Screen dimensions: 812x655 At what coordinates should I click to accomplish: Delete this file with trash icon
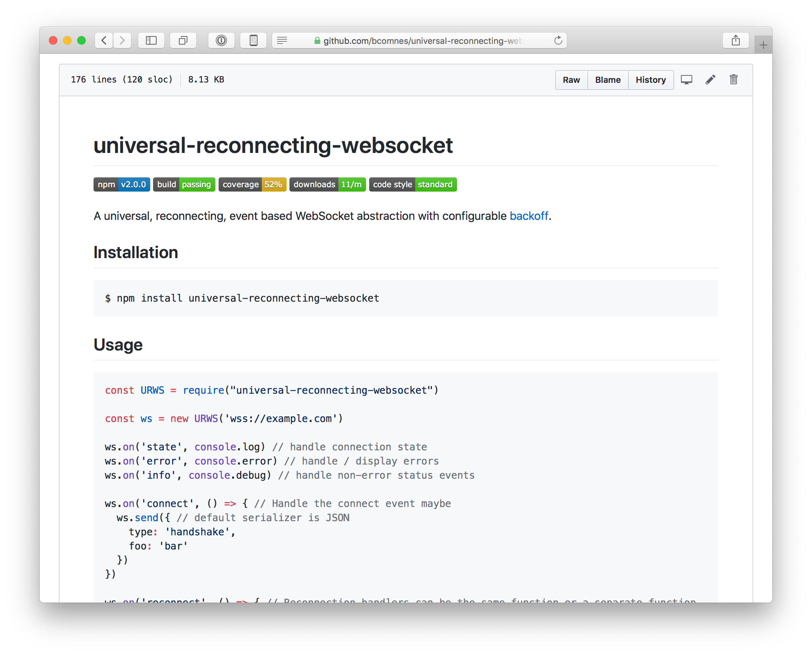[733, 80]
